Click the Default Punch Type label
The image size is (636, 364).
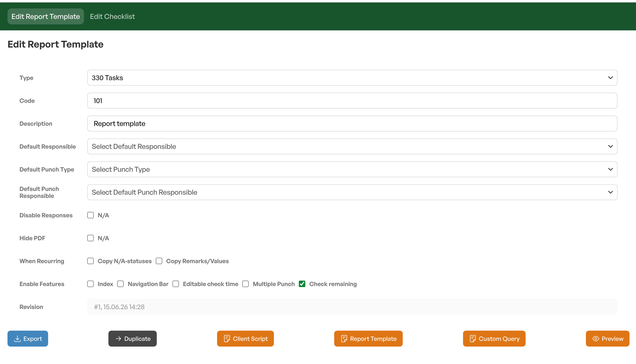tap(47, 169)
